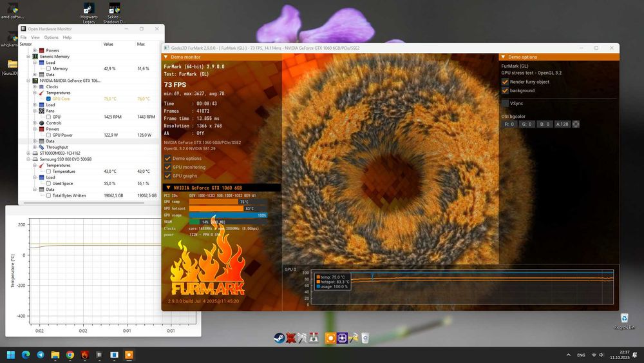644x363 pixels.
Task: Expand the Clocks node
Action: pos(35,87)
